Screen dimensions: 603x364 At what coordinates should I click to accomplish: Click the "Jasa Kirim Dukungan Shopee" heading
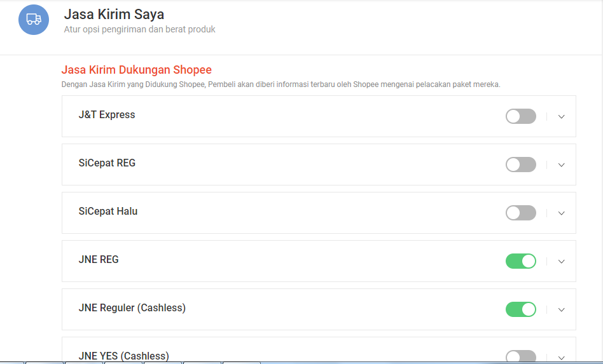(x=137, y=69)
